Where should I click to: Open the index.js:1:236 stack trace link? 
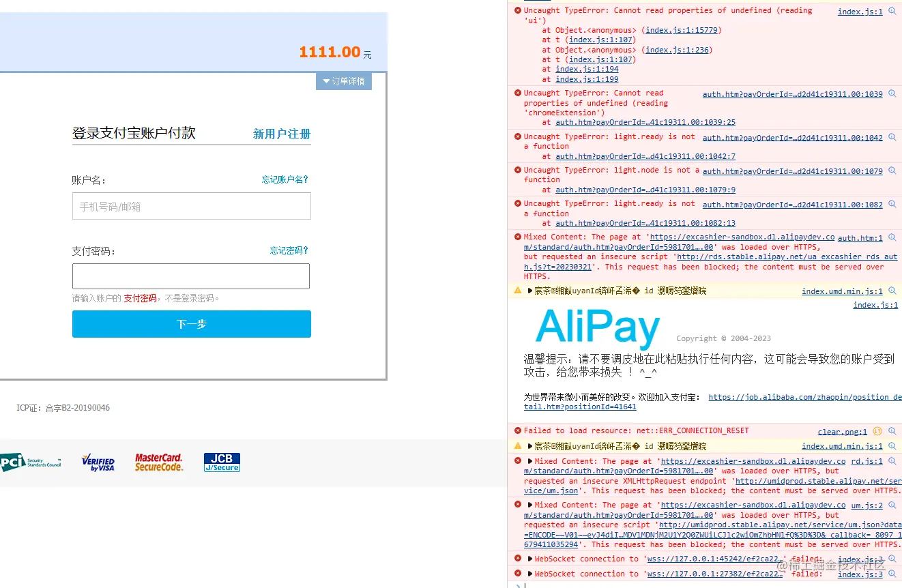pyautogui.click(x=677, y=50)
